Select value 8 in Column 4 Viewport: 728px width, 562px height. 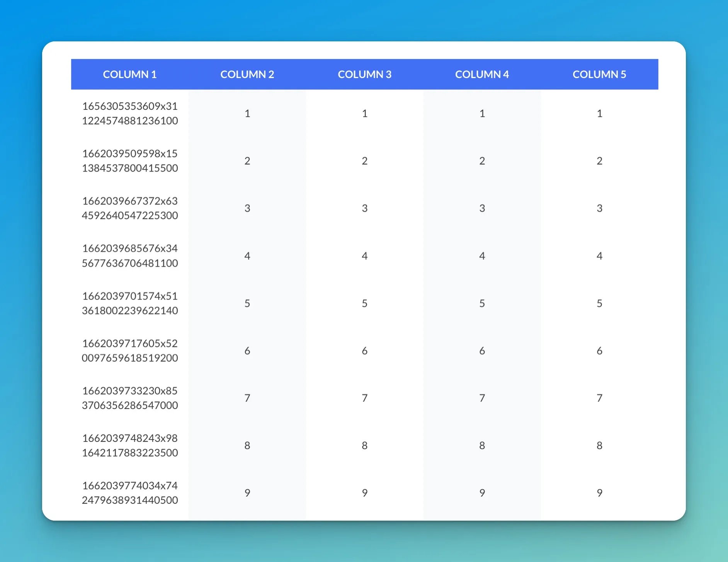click(x=482, y=445)
